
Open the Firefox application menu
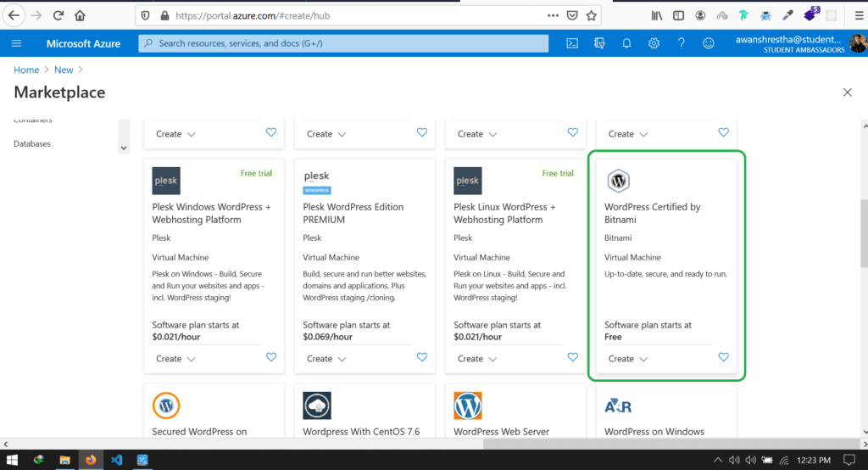[859, 15]
